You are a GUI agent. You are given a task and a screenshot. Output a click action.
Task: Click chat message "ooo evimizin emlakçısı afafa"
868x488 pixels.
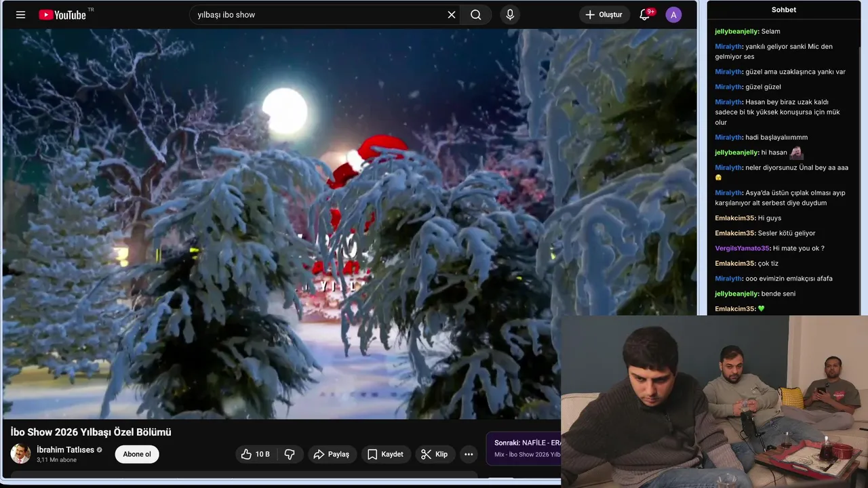click(789, 279)
